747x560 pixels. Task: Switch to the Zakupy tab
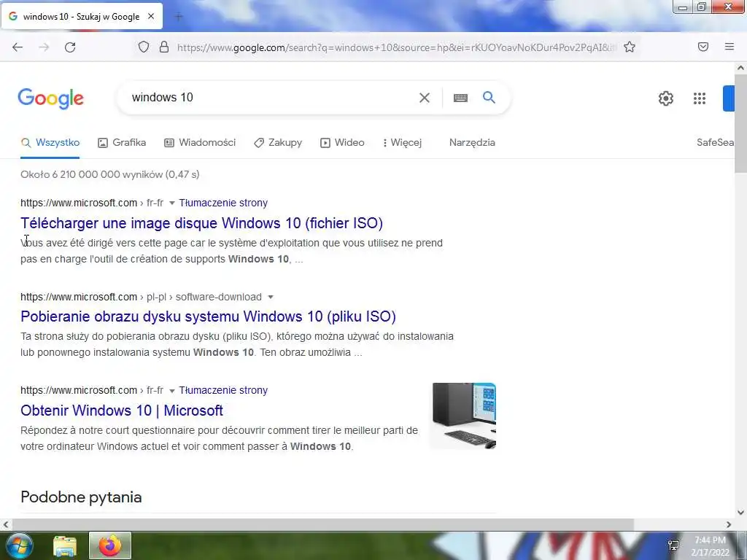click(x=278, y=142)
